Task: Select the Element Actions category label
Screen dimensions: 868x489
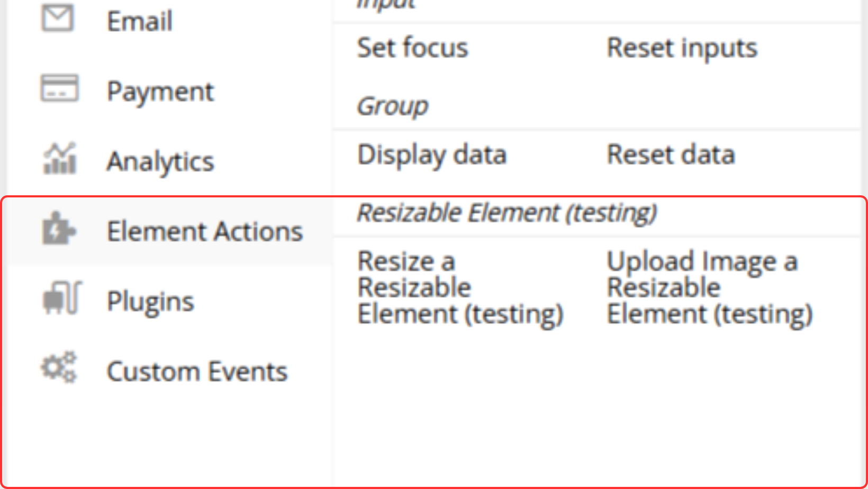Action: click(205, 231)
